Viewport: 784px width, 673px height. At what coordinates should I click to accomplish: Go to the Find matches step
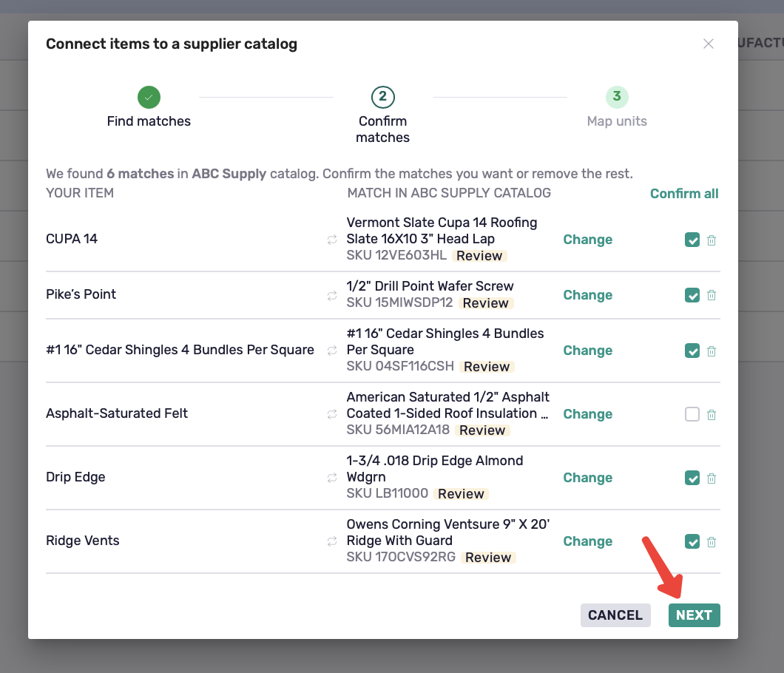click(149, 107)
